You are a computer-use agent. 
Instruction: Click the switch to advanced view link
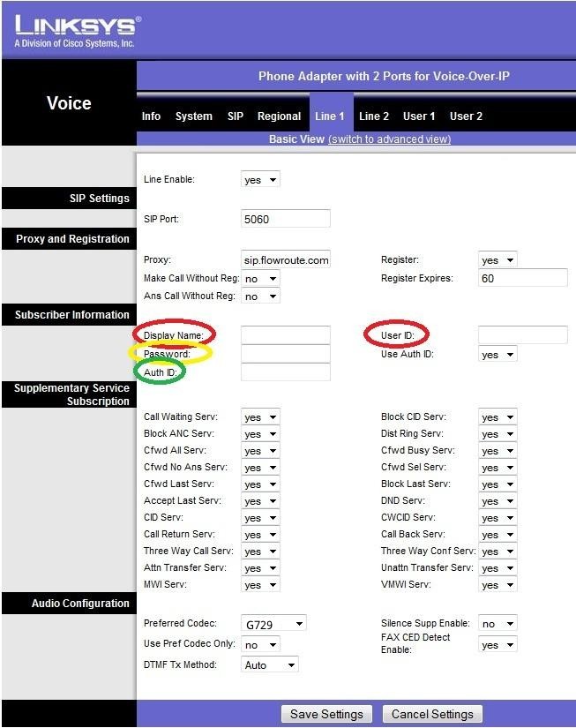389,139
